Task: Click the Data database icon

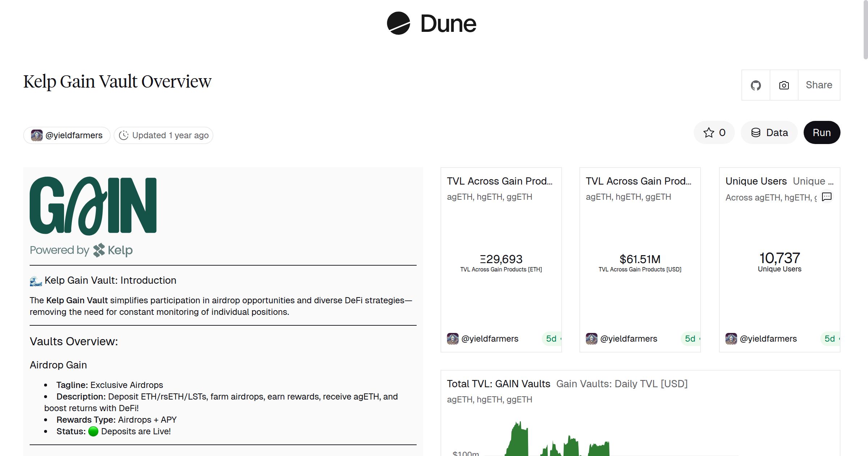Action: coord(756,132)
